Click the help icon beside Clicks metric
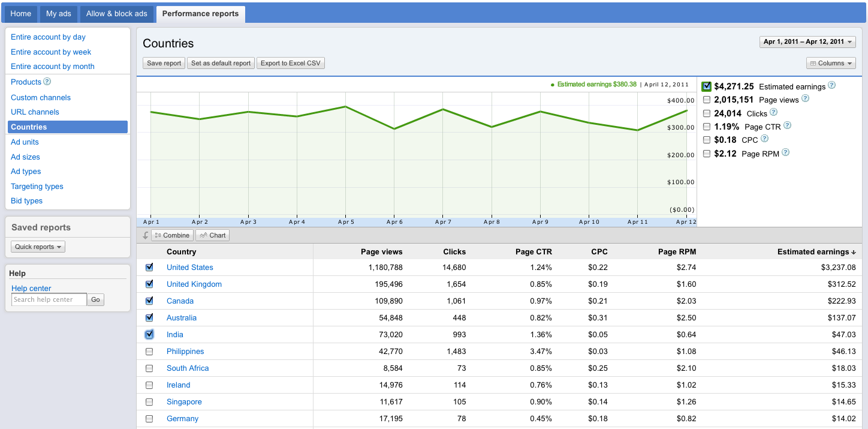 point(773,112)
